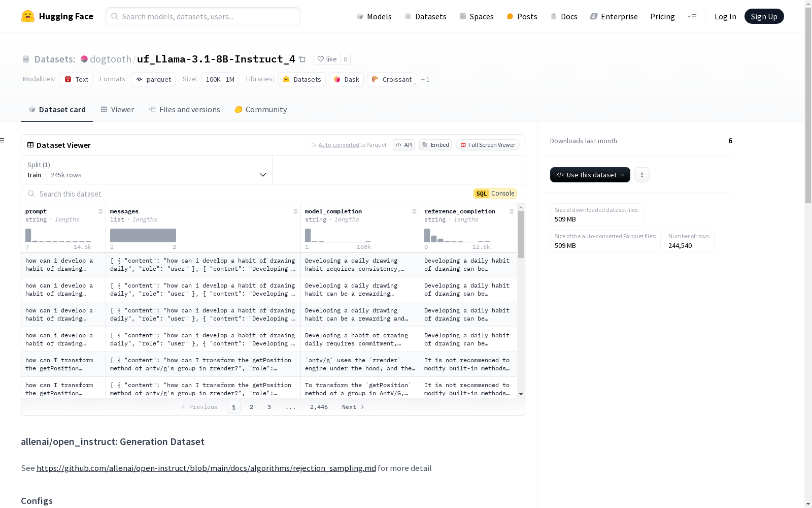Open the left sidebar table of contents icon

2,140
